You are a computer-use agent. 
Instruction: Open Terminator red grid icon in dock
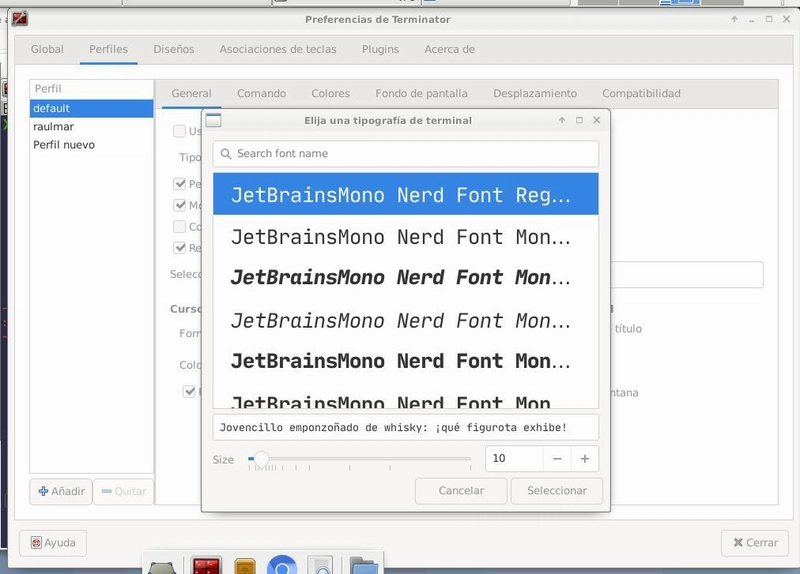pyautogui.click(x=207, y=565)
